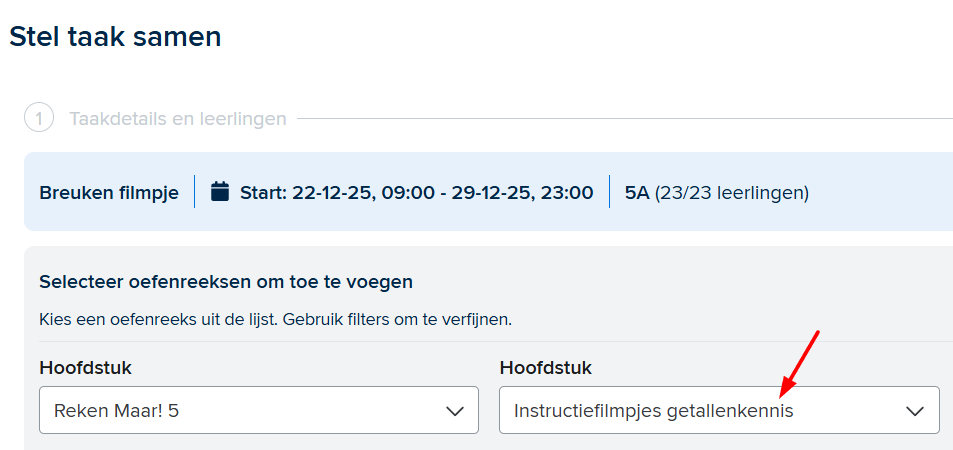Viewport: 953px width, 450px height.
Task: Open the Reken Maar! 5 dropdown
Action: (258, 410)
